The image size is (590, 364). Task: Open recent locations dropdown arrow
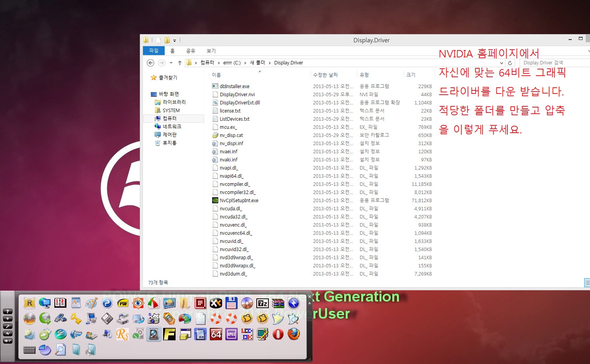pyautogui.click(x=171, y=63)
